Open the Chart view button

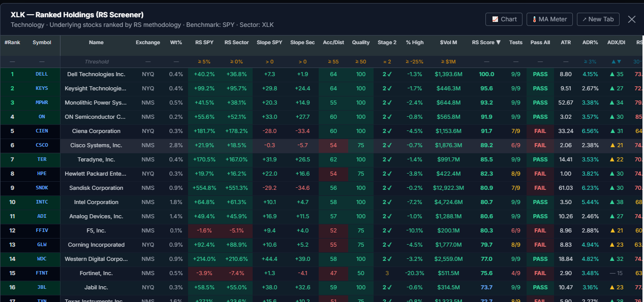click(x=504, y=19)
